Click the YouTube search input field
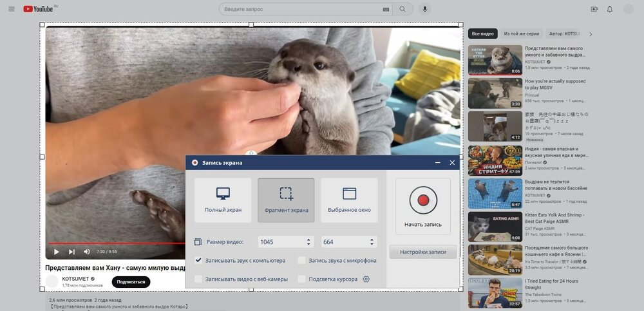Screen dimensions: 644x311 coord(305,9)
